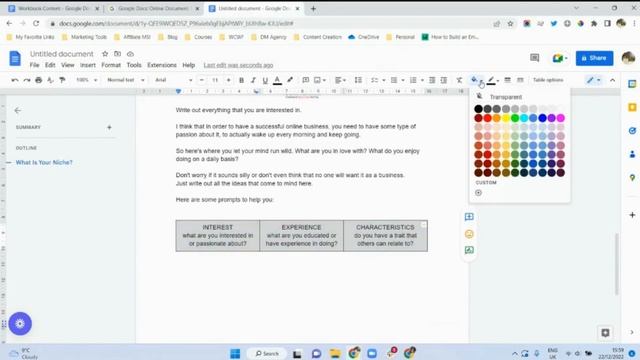Image resolution: width=640 pixels, height=360 pixels.
Task: Open Table options
Action: point(548,80)
